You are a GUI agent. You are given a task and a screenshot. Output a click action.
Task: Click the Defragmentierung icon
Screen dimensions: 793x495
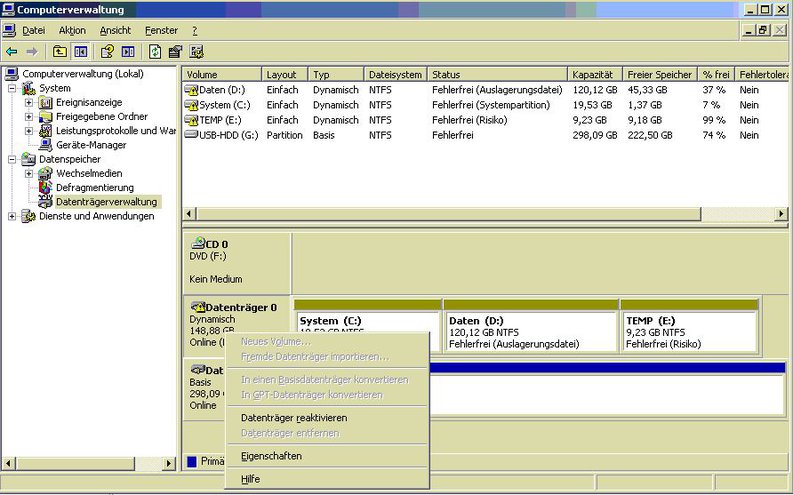(x=46, y=188)
